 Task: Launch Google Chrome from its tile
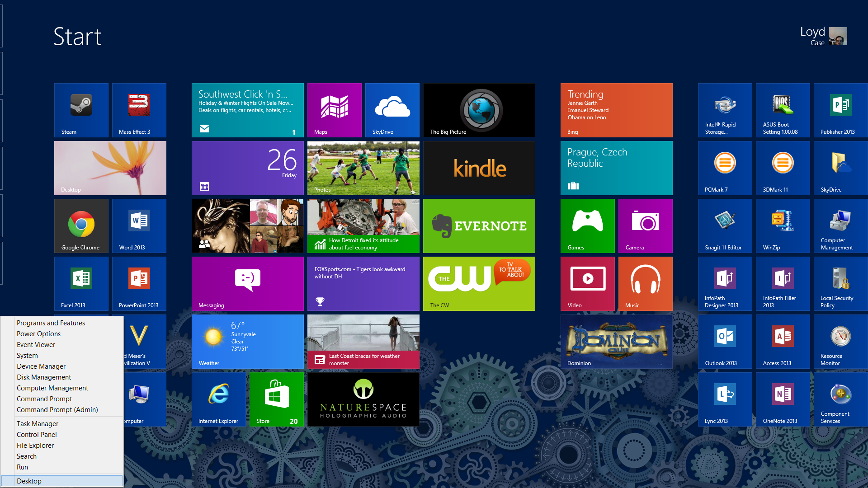pyautogui.click(x=81, y=225)
